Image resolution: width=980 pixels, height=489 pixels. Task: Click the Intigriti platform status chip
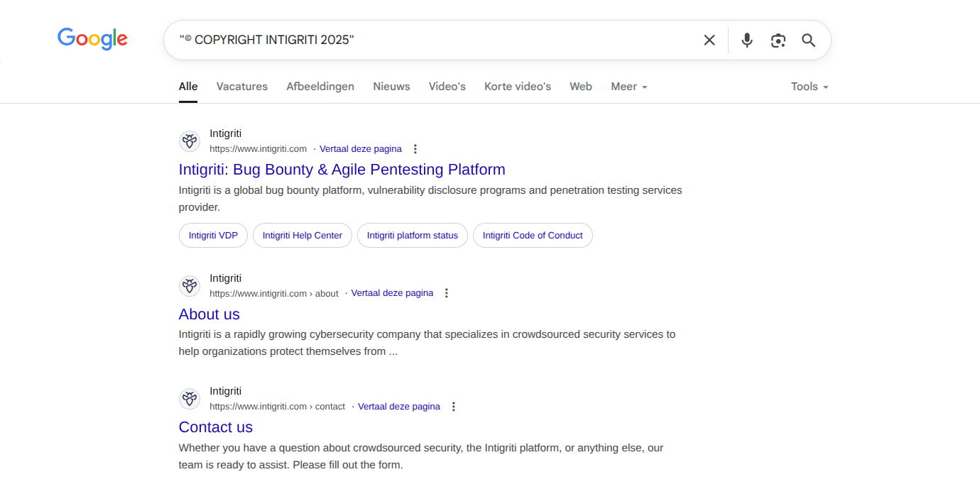click(413, 236)
